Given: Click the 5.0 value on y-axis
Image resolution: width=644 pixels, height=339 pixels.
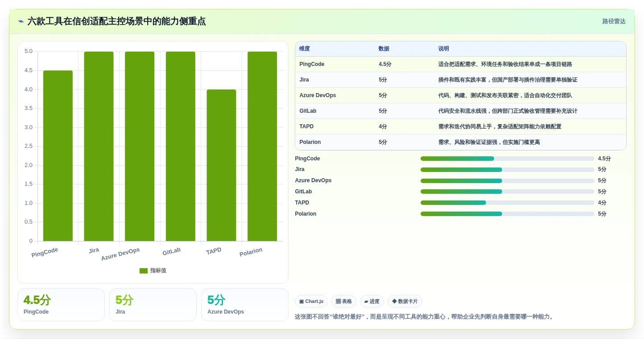Looking at the screenshot, I should [29, 51].
